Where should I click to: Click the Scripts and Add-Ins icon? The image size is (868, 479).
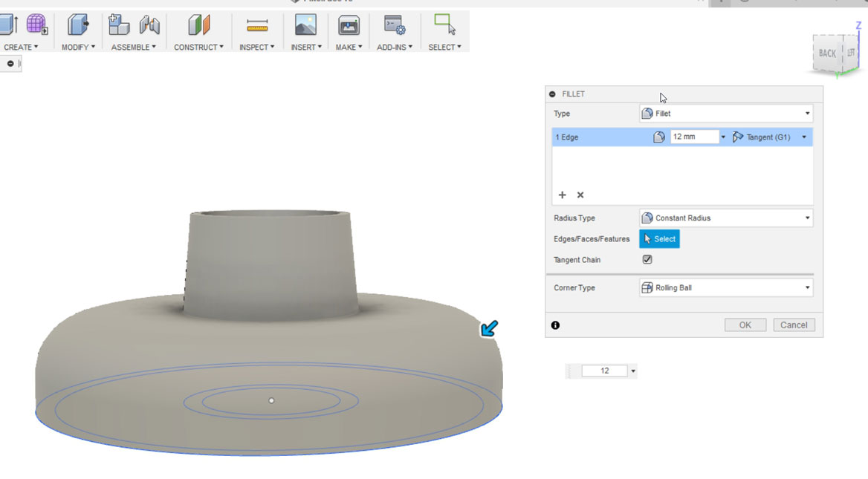(395, 25)
